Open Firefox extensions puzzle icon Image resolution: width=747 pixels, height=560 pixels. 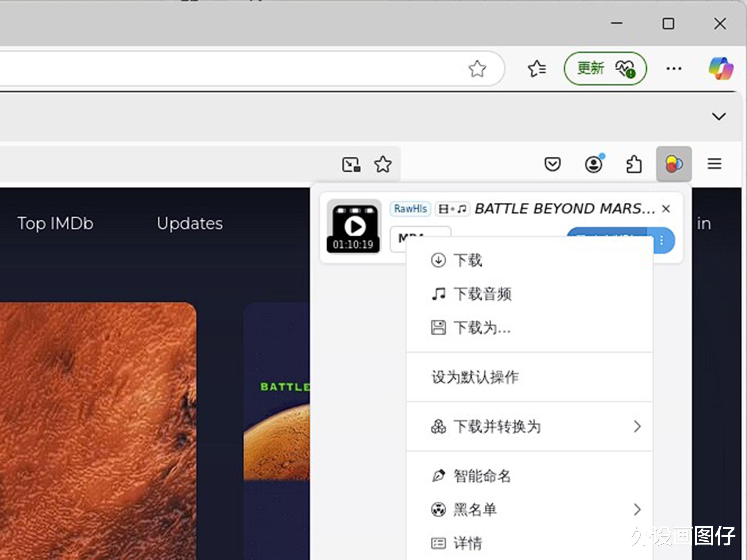(633, 164)
